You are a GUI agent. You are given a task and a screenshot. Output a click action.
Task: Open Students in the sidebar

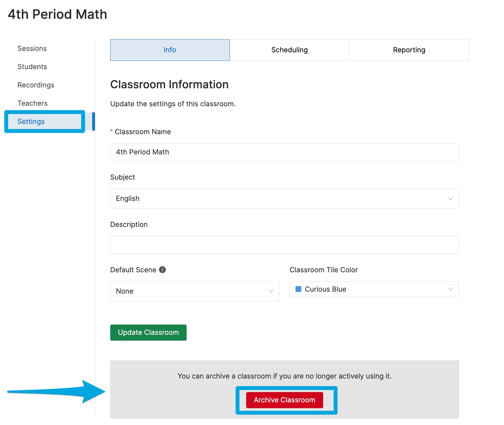[32, 67]
